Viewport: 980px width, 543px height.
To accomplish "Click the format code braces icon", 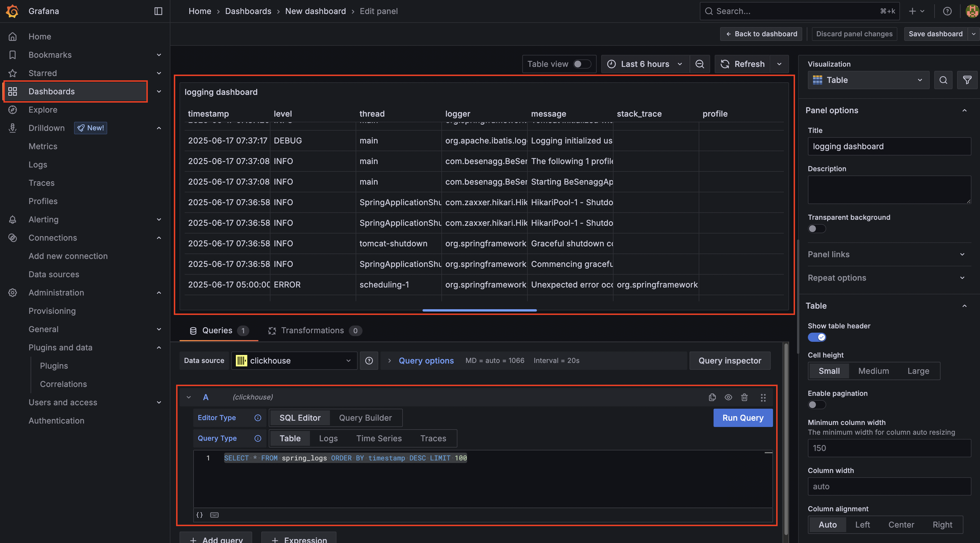I will click(x=199, y=515).
